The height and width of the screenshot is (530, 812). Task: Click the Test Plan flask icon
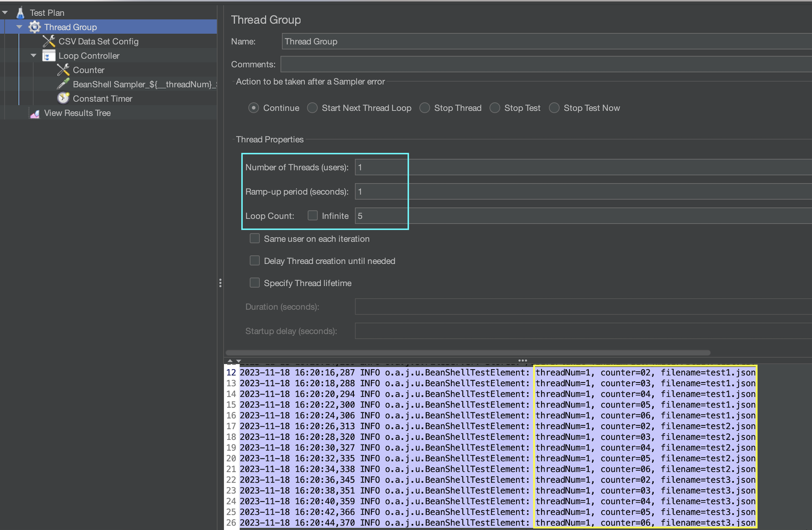coord(20,13)
